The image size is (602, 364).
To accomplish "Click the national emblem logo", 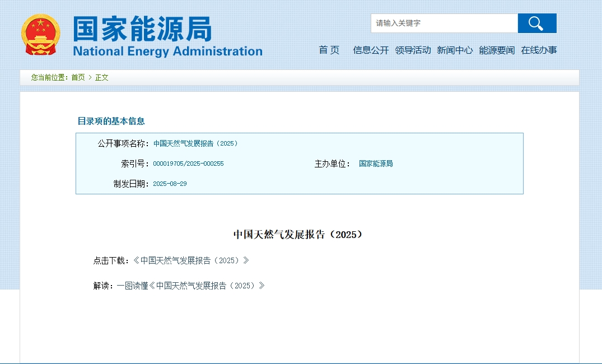I will pos(41,35).
